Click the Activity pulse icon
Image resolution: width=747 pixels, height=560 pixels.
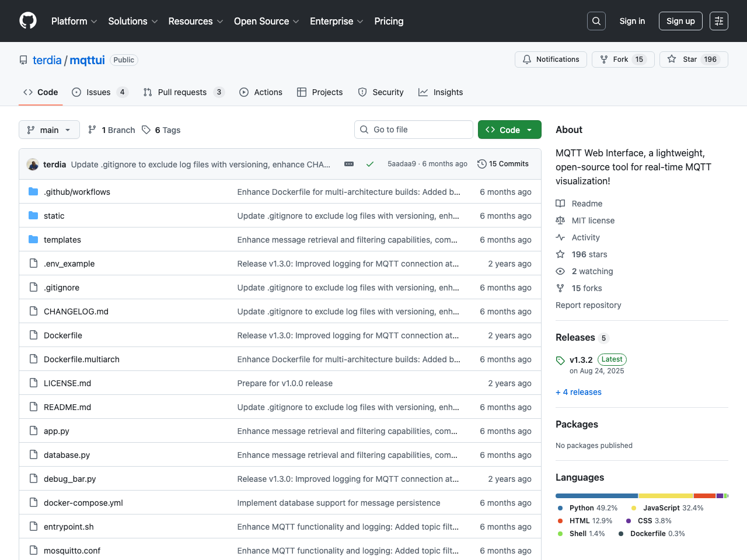(561, 237)
